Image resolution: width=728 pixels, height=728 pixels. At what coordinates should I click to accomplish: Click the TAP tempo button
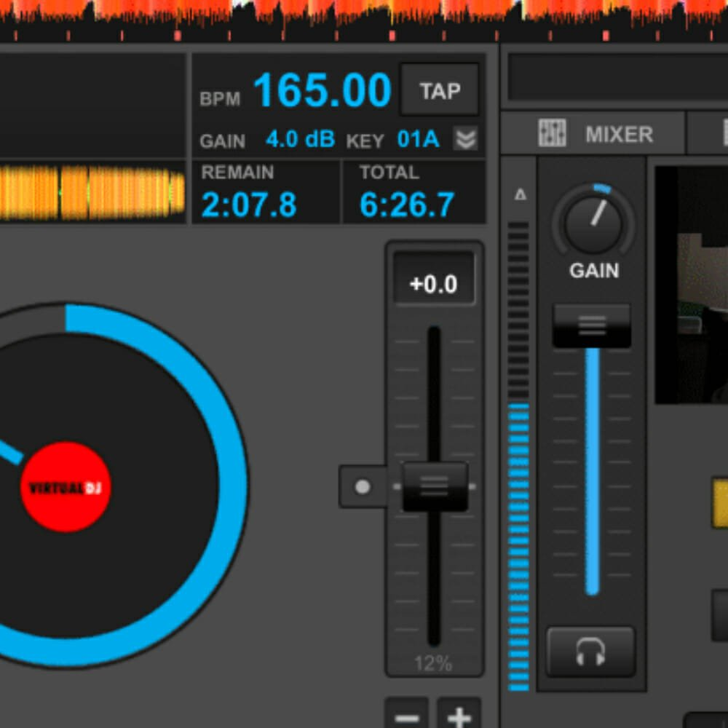coord(440,90)
